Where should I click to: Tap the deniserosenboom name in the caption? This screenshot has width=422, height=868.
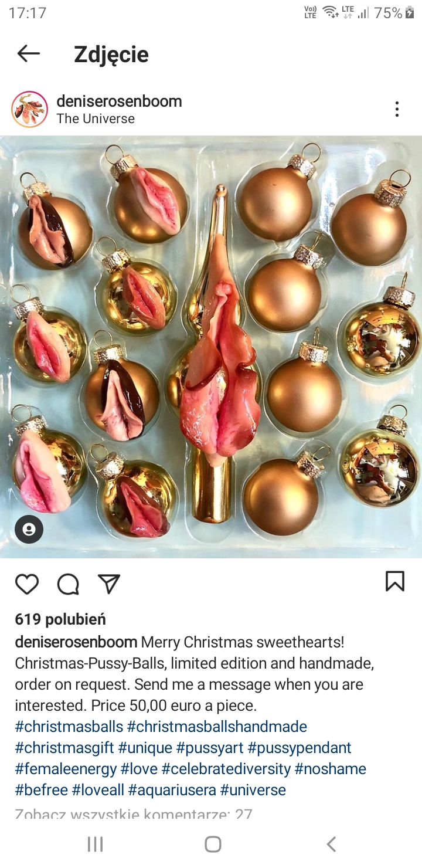(x=76, y=642)
